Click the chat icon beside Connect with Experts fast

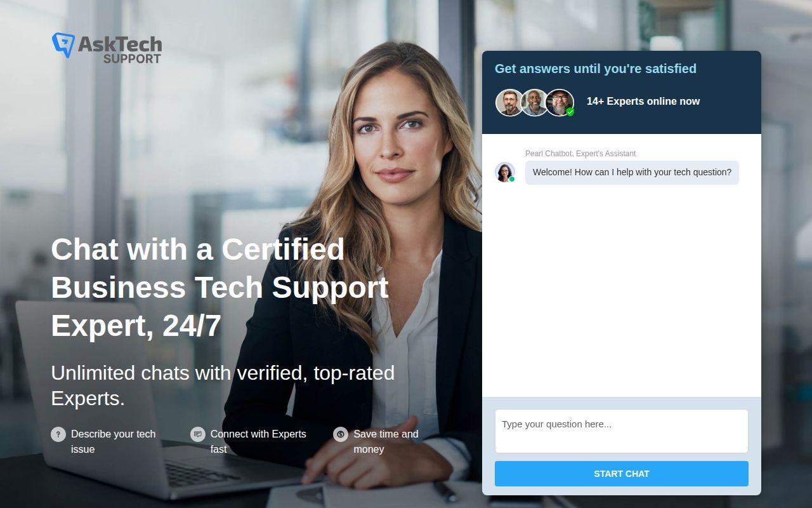(x=198, y=434)
